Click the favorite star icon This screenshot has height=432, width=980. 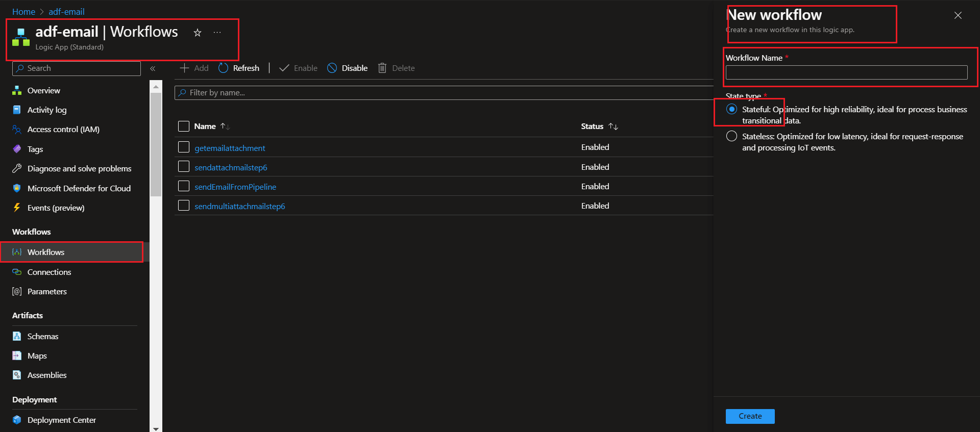click(198, 33)
